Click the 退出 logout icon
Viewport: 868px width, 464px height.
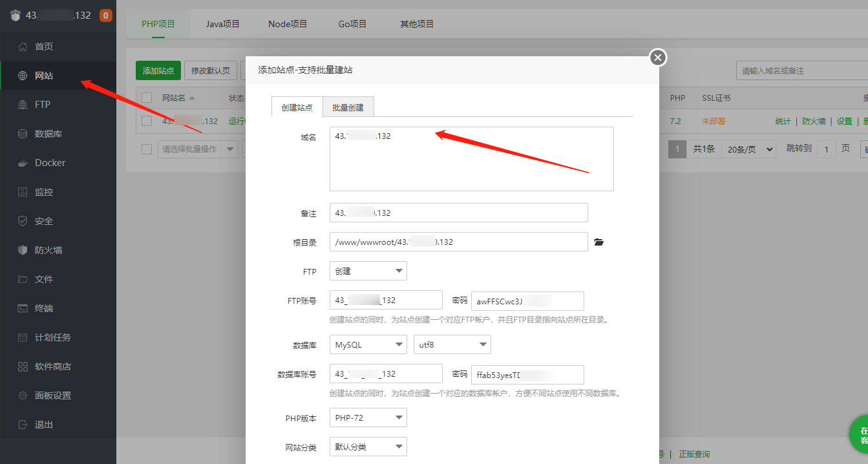point(23,425)
